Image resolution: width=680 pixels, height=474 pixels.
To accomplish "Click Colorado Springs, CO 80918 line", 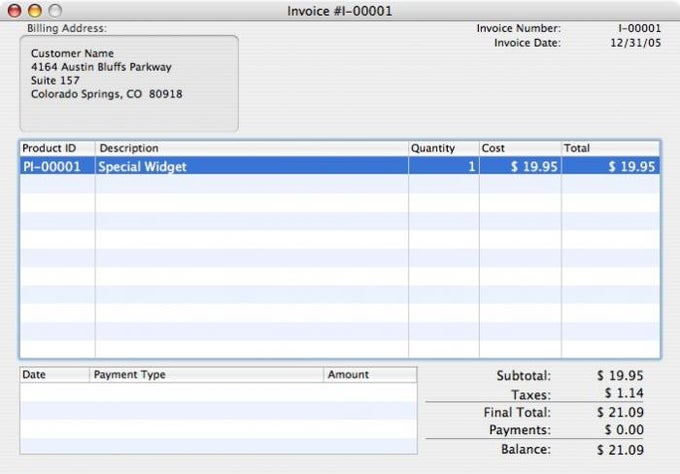I will click(107, 94).
